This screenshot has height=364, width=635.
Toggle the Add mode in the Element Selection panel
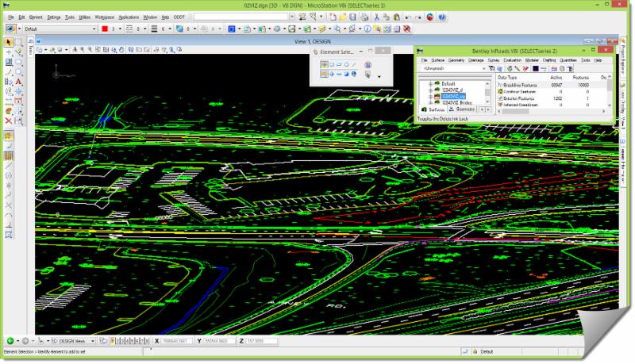click(332, 74)
